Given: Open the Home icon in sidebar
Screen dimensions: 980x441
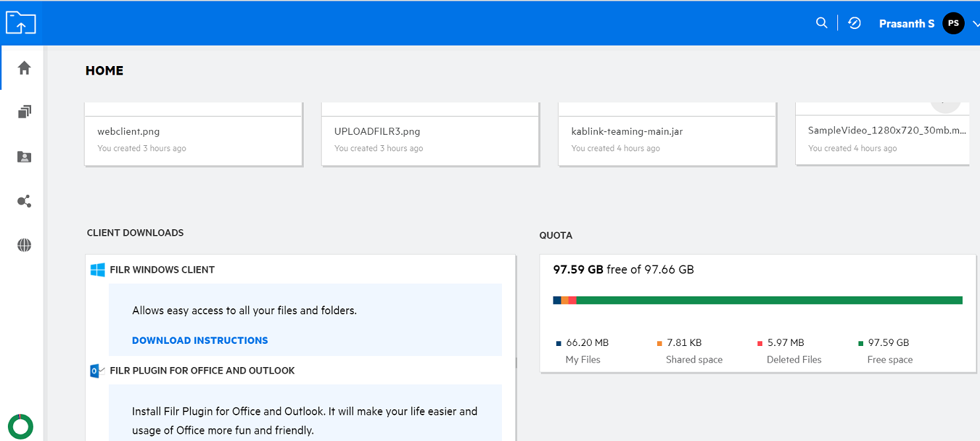Looking at the screenshot, I should click(x=24, y=68).
